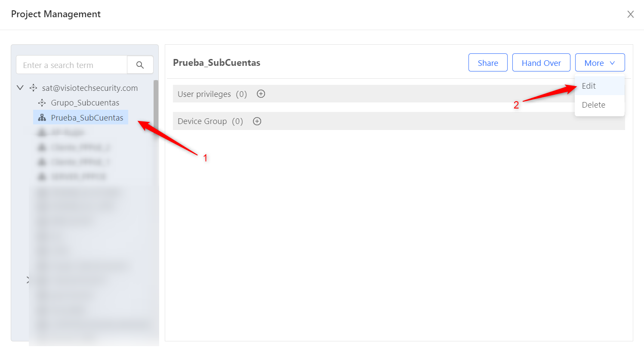This screenshot has height=350, width=644.
Task: Open the More dropdown button
Action: point(600,63)
